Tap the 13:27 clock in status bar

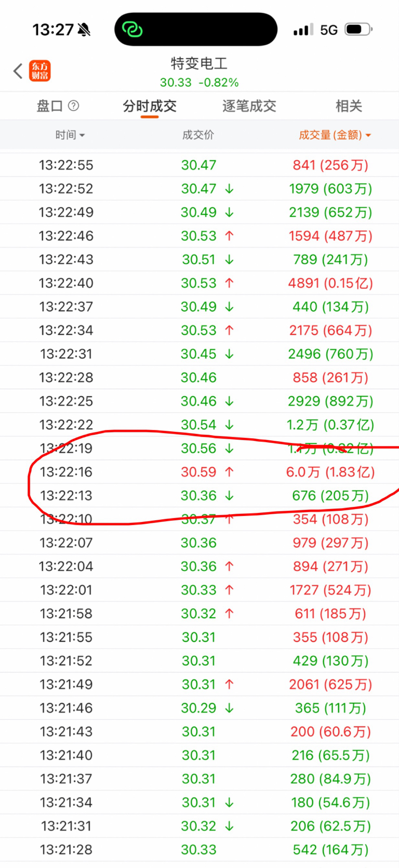[x=53, y=30]
